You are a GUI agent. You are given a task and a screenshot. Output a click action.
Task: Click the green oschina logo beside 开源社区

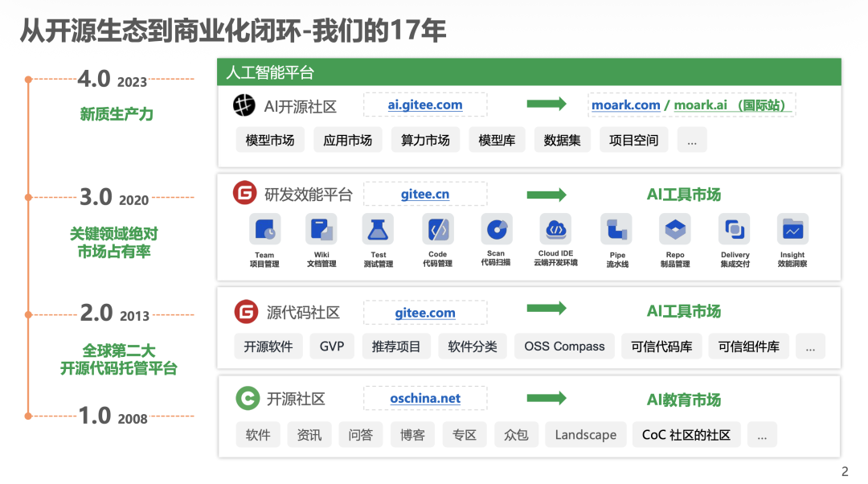click(x=248, y=398)
